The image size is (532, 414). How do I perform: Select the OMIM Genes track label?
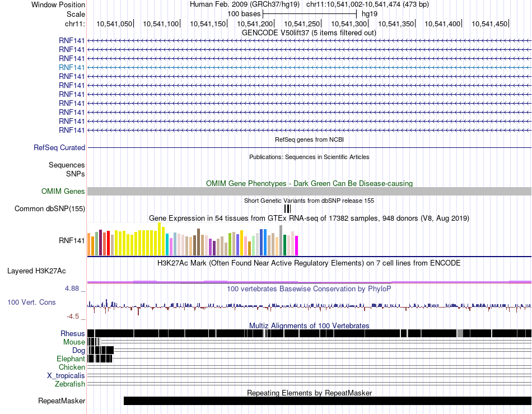(x=63, y=192)
